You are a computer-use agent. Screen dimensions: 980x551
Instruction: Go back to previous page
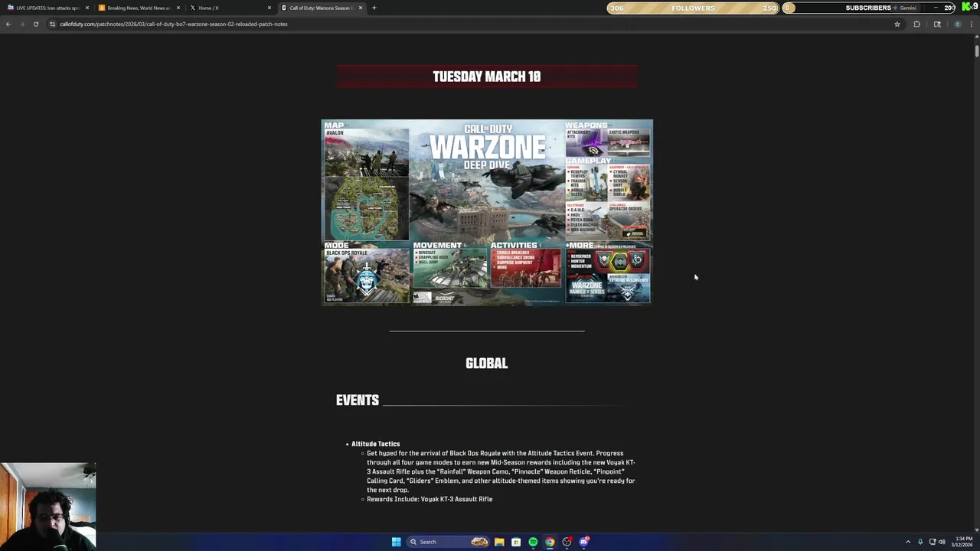click(x=8, y=24)
